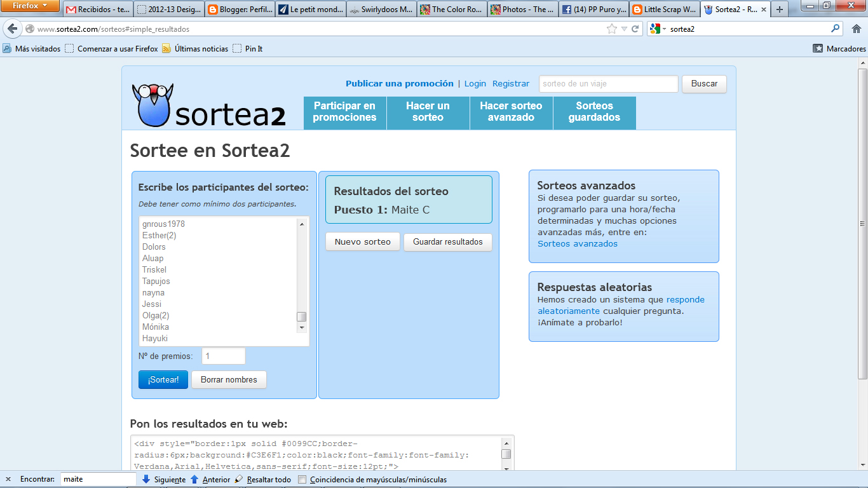This screenshot has width=868, height=488.
Task: Click Nuevo sorteo button
Action: click(x=363, y=241)
